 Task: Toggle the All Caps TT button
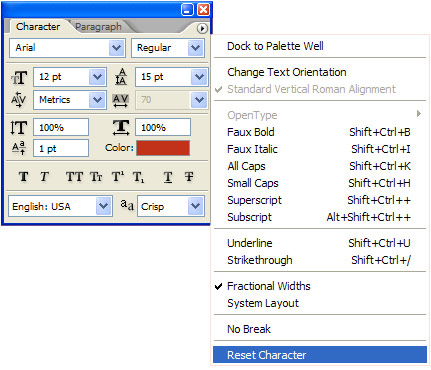[74, 177]
